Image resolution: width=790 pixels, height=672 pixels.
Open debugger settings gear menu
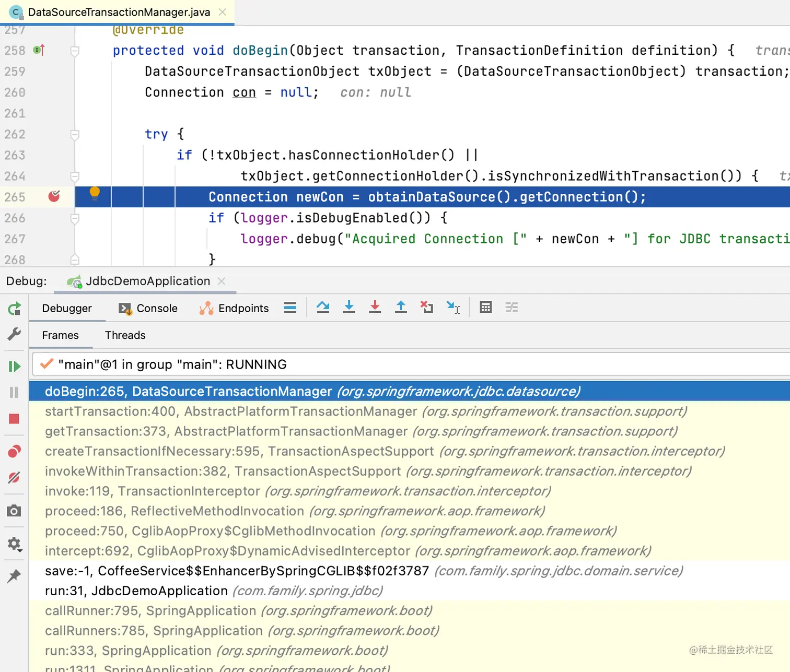pyautogui.click(x=14, y=544)
